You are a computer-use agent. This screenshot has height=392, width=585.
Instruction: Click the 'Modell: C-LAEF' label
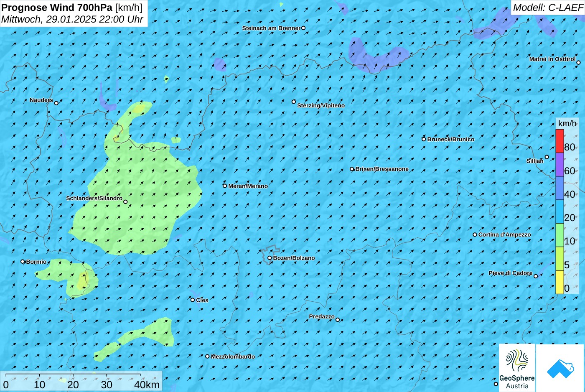pyautogui.click(x=548, y=8)
